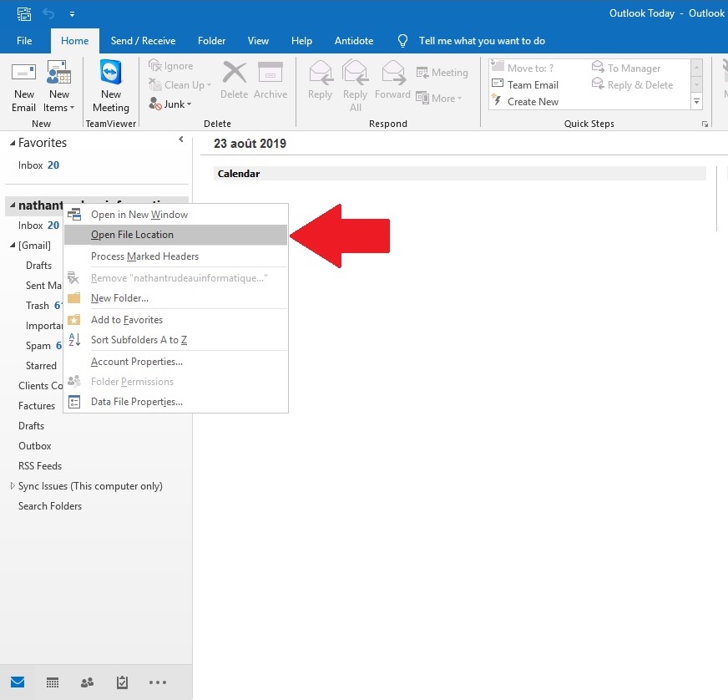Switch to Calendar view icon
This screenshot has height=700, width=728.
pyautogui.click(x=53, y=682)
